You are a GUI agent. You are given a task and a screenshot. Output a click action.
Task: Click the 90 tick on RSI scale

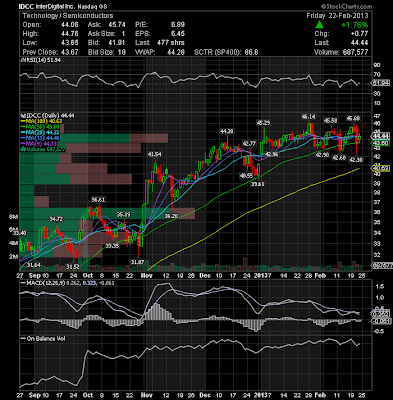click(x=377, y=65)
